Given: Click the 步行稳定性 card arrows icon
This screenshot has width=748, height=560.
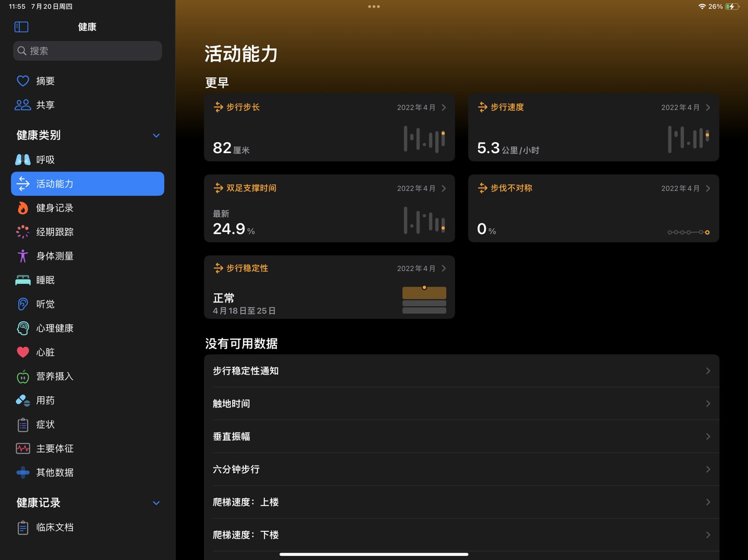Looking at the screenshot, I should pos(219,268).
